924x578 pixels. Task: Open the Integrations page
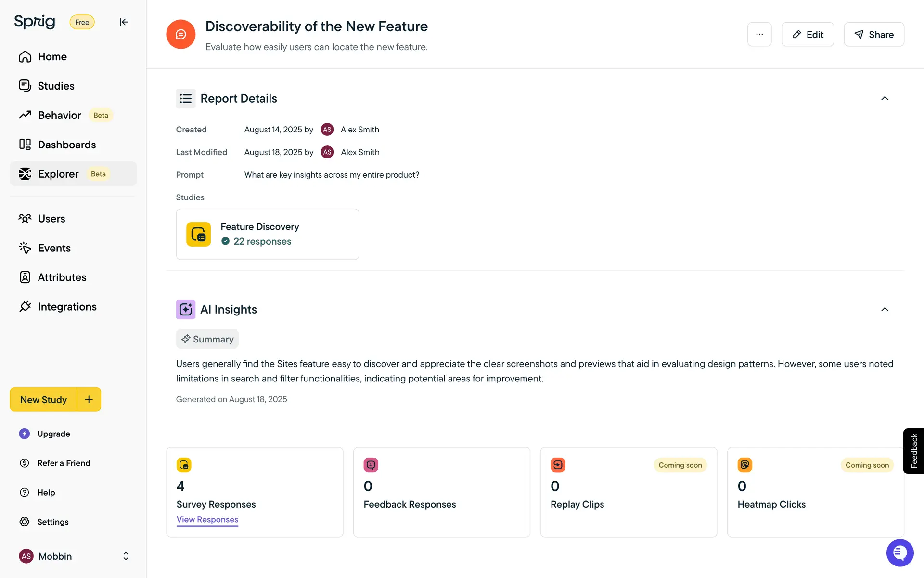click(67, 307)
